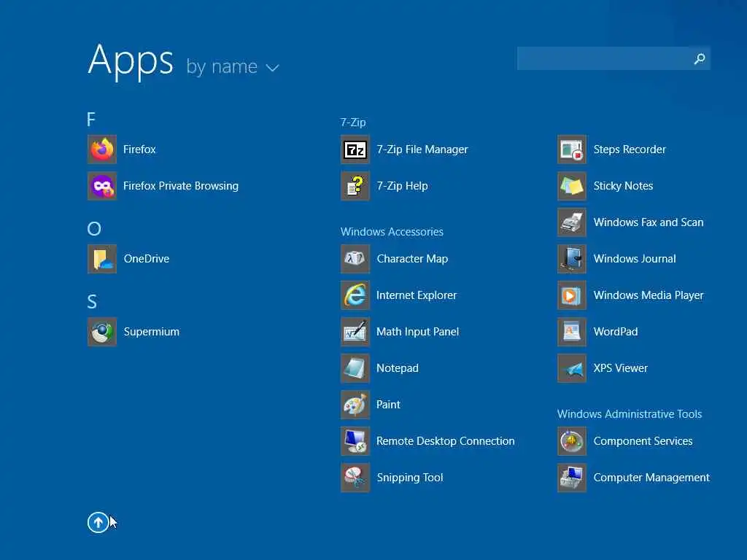Launch the Paint palette icon
The height and width of the screenshot is (560, 747).
pyautogui.click(x=355, y=404)
